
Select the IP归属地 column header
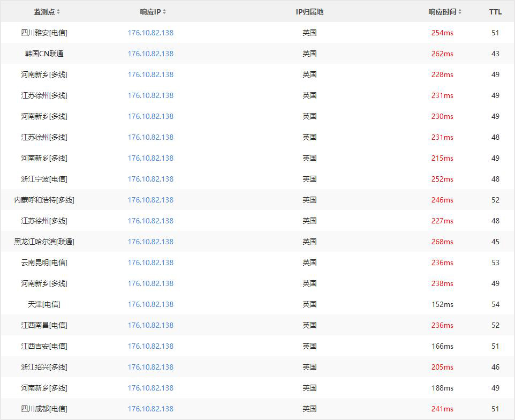tap(309, 12)
